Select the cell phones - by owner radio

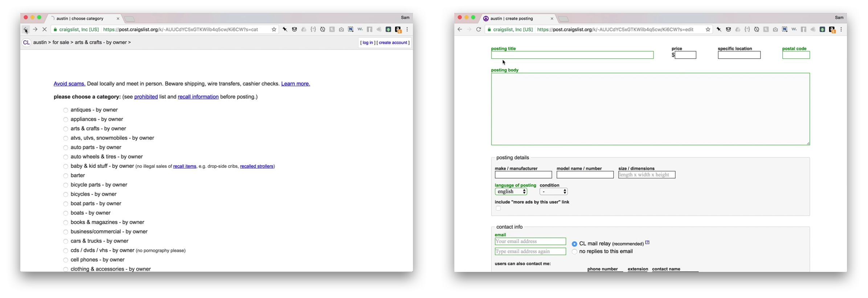(66, 260)
